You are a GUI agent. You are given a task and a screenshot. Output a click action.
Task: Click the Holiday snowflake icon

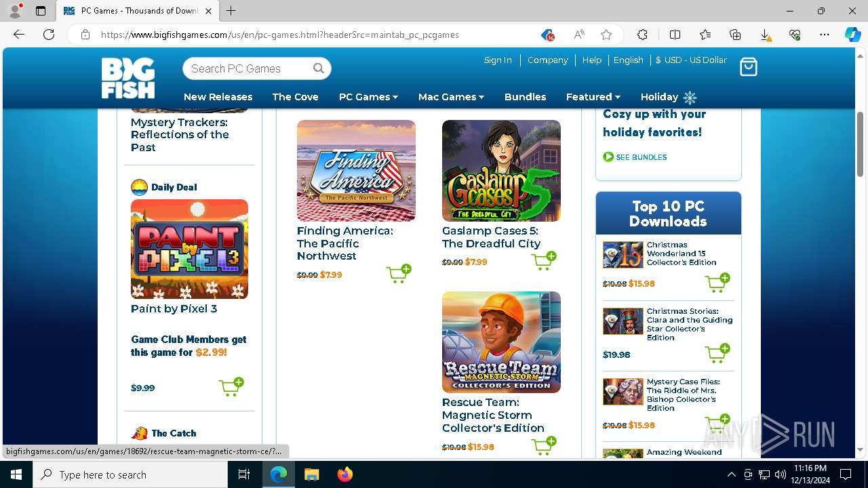690,97
